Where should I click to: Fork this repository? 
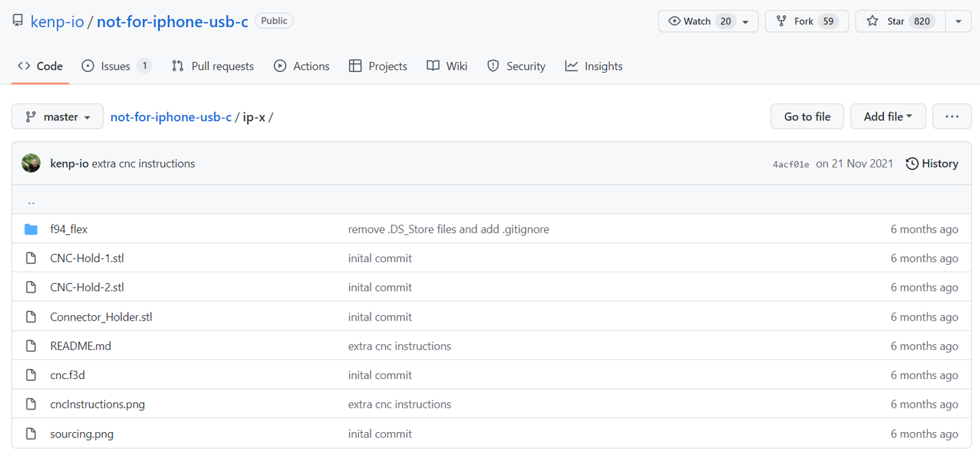pyautogui.click(x=807, y=21)
